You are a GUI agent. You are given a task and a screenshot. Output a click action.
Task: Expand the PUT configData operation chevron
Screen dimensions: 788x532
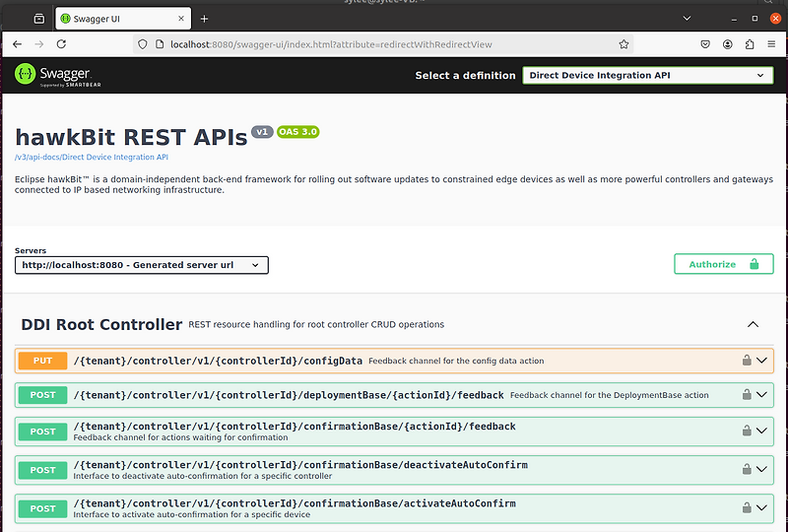(761, 361)
